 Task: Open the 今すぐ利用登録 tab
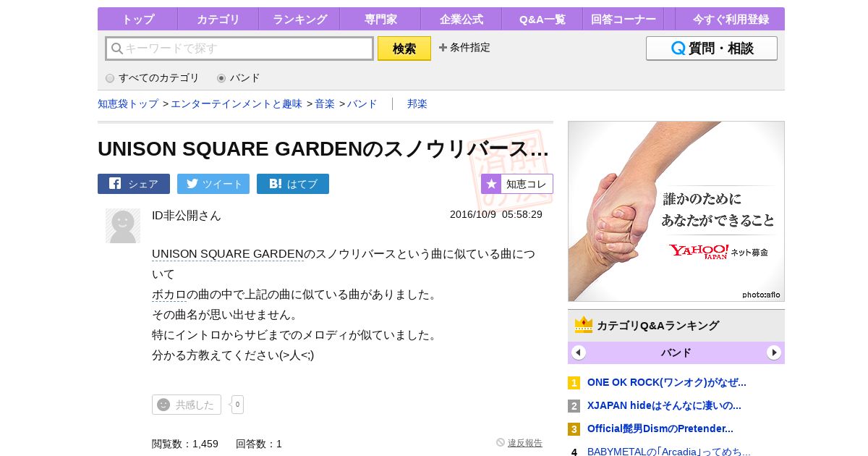point(731,20)
